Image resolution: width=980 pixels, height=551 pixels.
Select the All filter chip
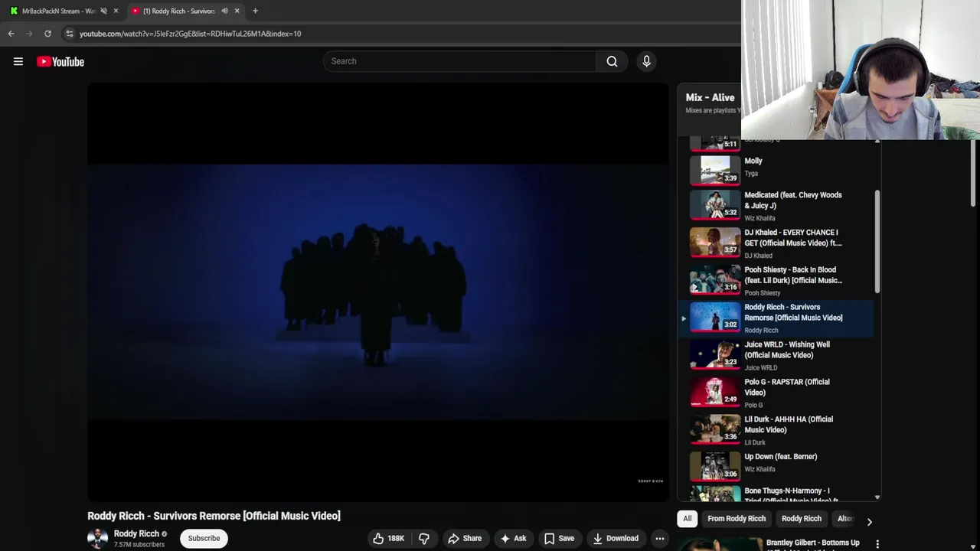coord(688,519)
